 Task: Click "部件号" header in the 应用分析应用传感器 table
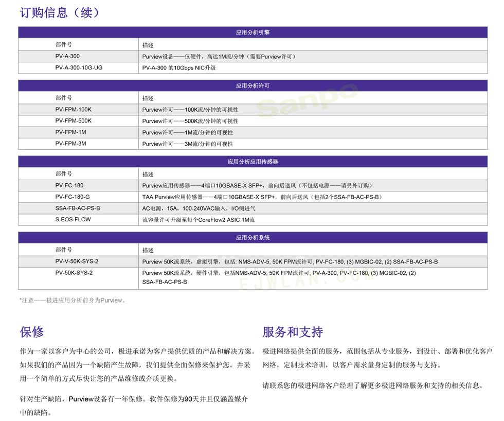(64, 173)
